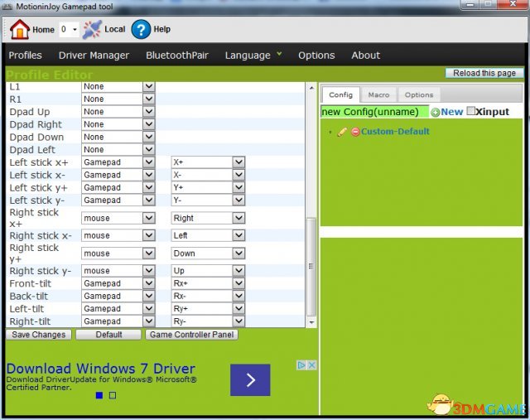
Task: Click the Download Windows 7 Driver ad link
Action: [x=101, y=369]
